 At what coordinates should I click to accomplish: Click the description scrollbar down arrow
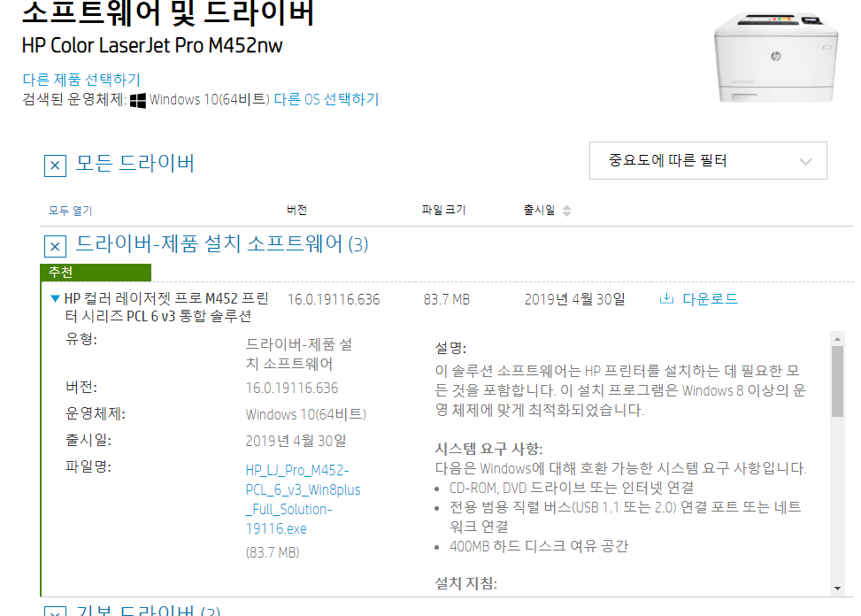coord(837,589)
